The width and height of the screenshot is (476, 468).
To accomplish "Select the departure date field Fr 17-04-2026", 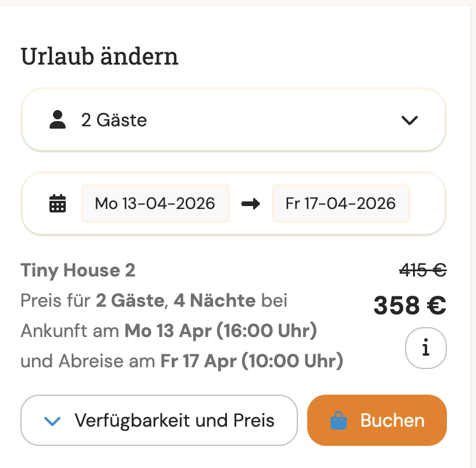I will coord(340,204).
